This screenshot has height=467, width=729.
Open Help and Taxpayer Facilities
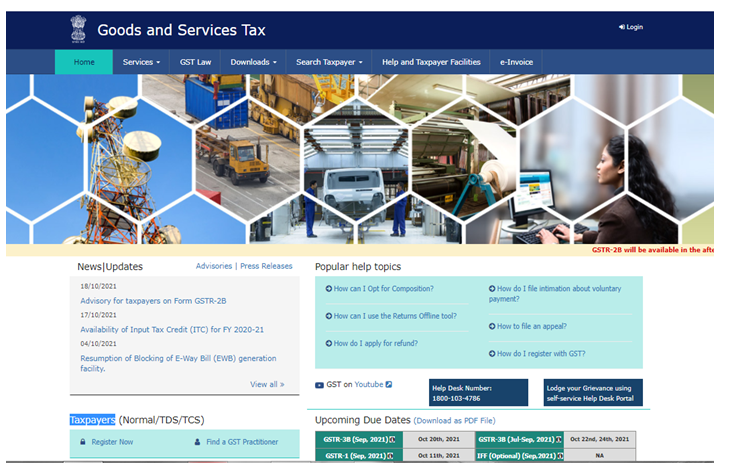[431, 62]
